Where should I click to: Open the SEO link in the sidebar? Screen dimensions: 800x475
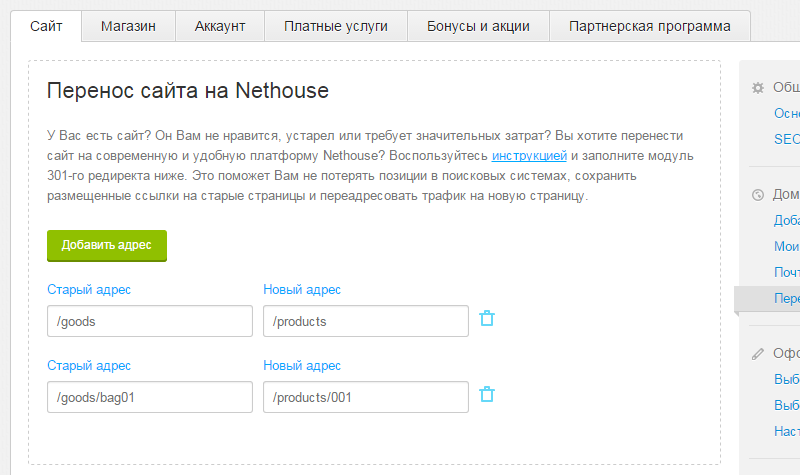click(x=786, y=139)
